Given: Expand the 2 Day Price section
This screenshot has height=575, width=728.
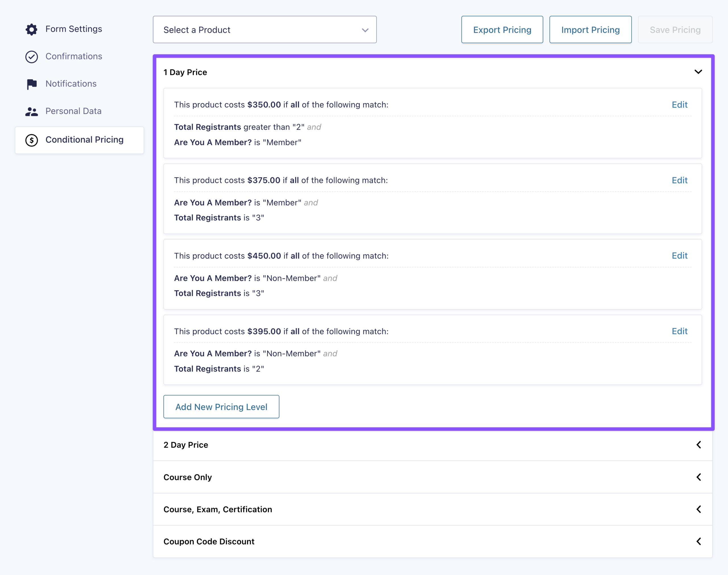Looking at the screenshot, I should point(698,445).
